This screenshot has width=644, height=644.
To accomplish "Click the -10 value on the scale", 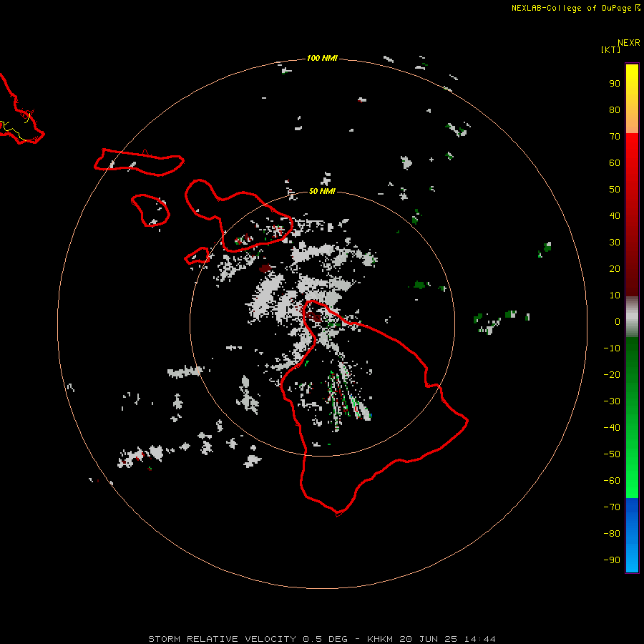I will [612, 348].
